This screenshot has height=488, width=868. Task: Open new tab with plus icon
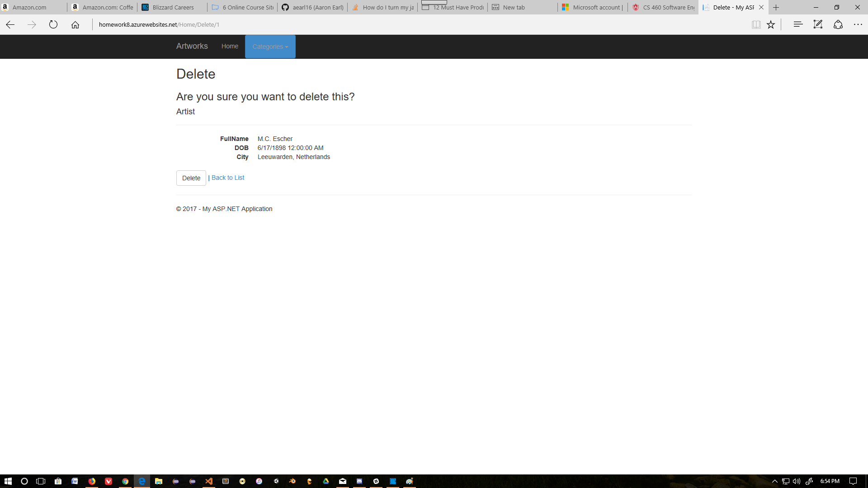(776, 7)
